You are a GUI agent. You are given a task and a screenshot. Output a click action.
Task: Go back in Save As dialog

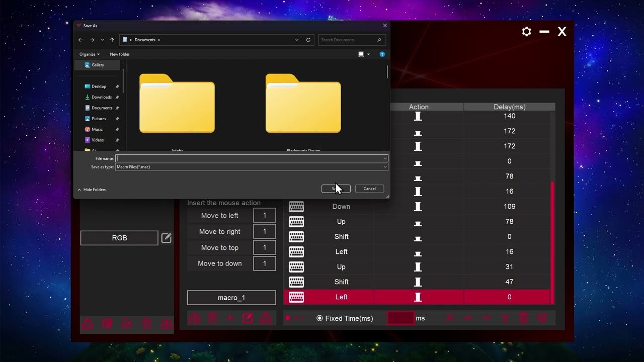80,40
